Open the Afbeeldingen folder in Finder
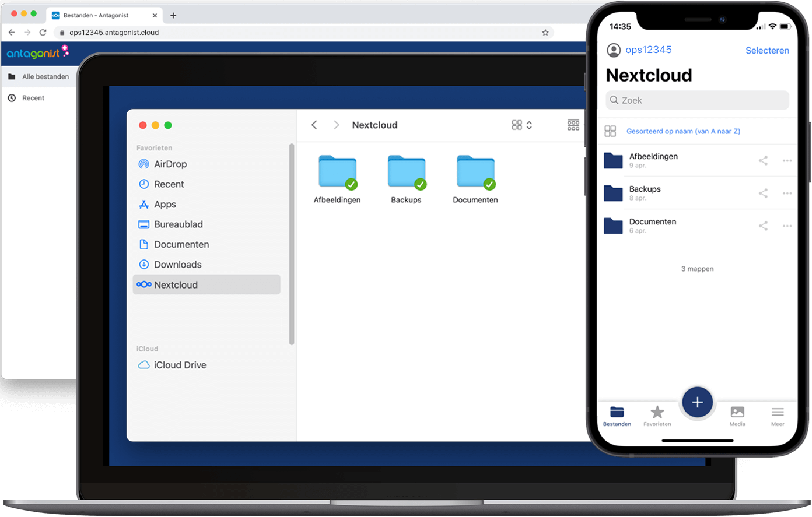 (337, 180)
